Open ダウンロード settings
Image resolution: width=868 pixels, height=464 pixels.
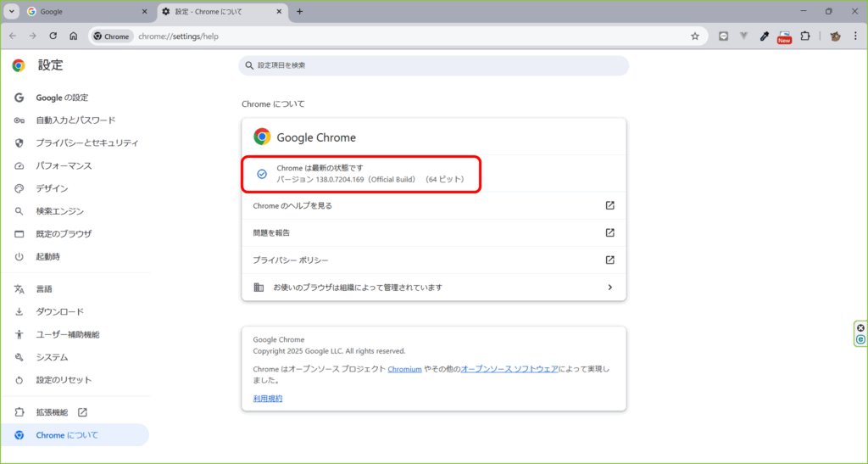pos(75,311)
